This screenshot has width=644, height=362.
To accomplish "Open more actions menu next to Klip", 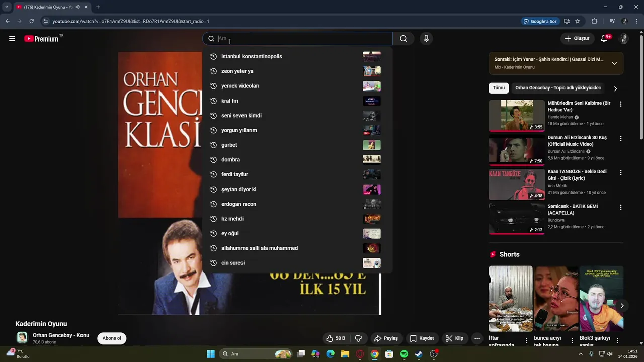I will [x=477, y=338].
